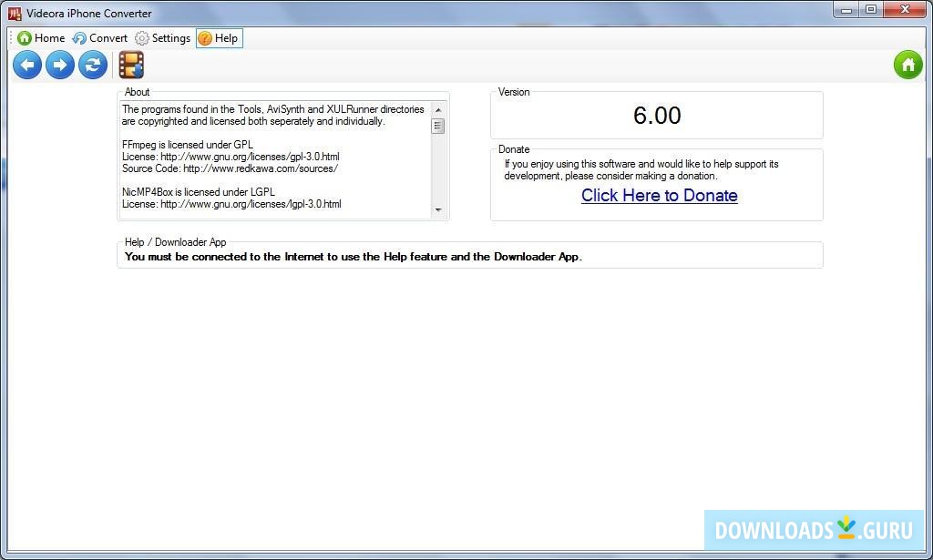
Task: Click the redkawa.com sources URL text
Action: coord(261,168)
